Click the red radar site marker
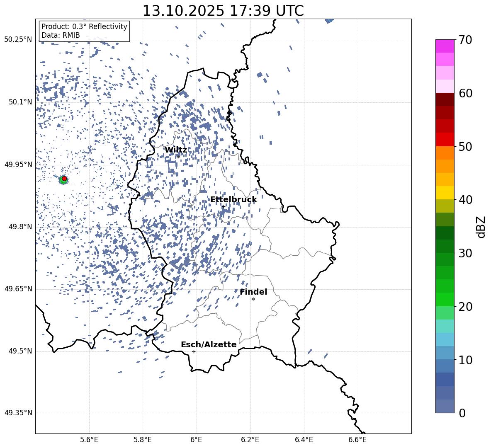The width and height of the screenshot is (491, 448). (x=64, y=179)
